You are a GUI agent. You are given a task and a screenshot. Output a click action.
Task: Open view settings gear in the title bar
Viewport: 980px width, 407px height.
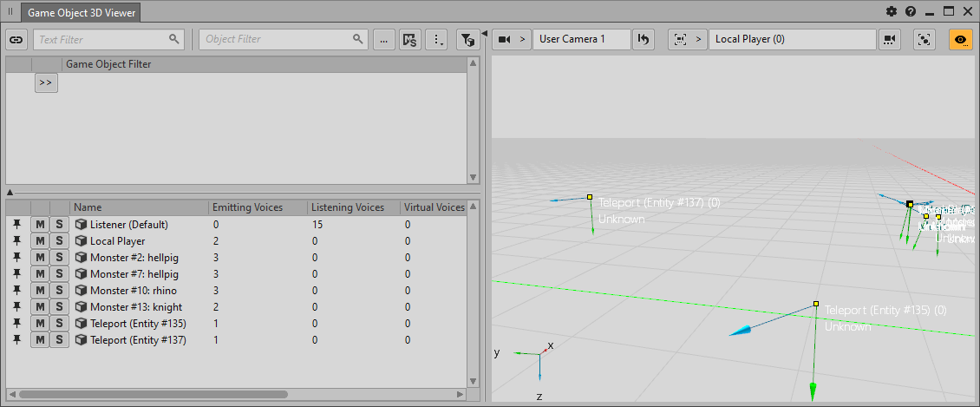pos(892,12)
